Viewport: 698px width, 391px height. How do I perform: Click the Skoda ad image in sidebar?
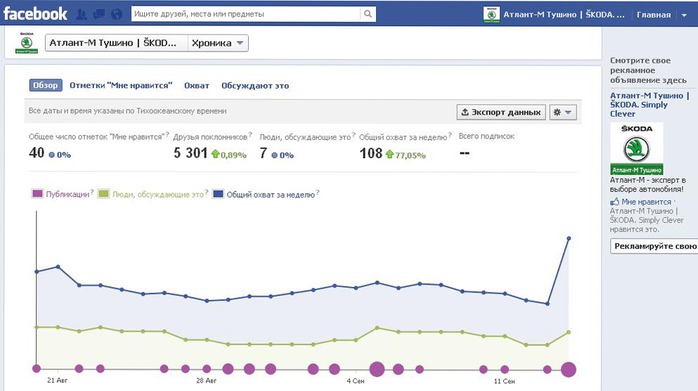637,149
